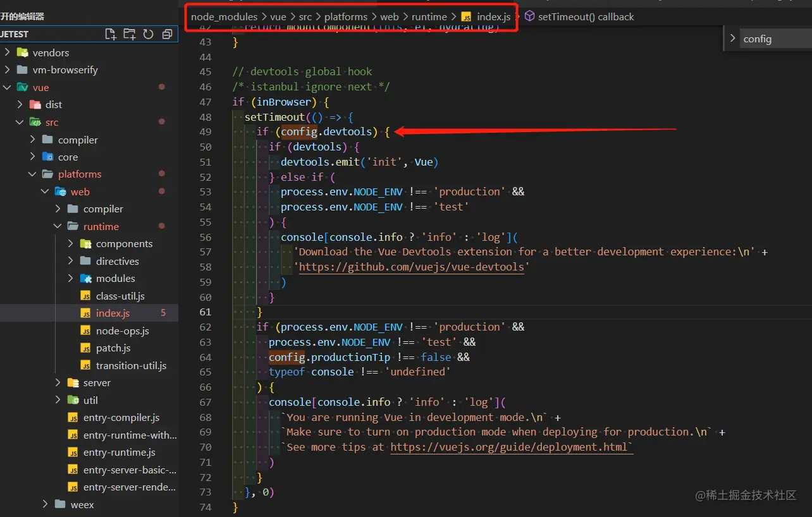Click line number 49 in the gutter

205,132
